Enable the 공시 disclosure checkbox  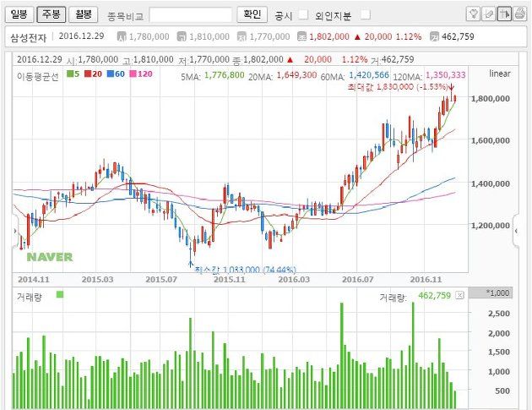pos(303,14)
